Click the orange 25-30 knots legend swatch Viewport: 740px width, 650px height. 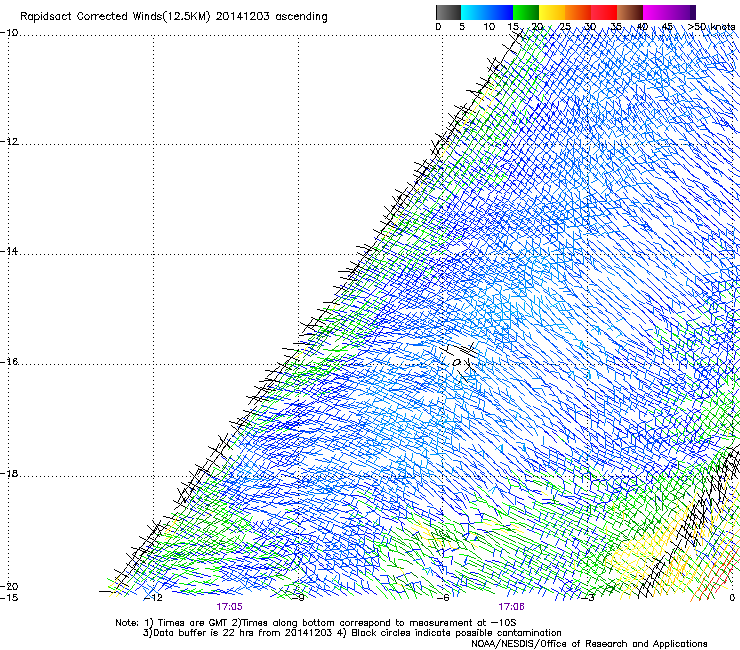click(x=578, y=12)
